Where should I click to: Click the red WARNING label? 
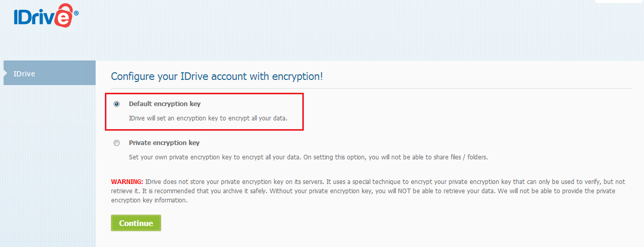pos(127,182)
